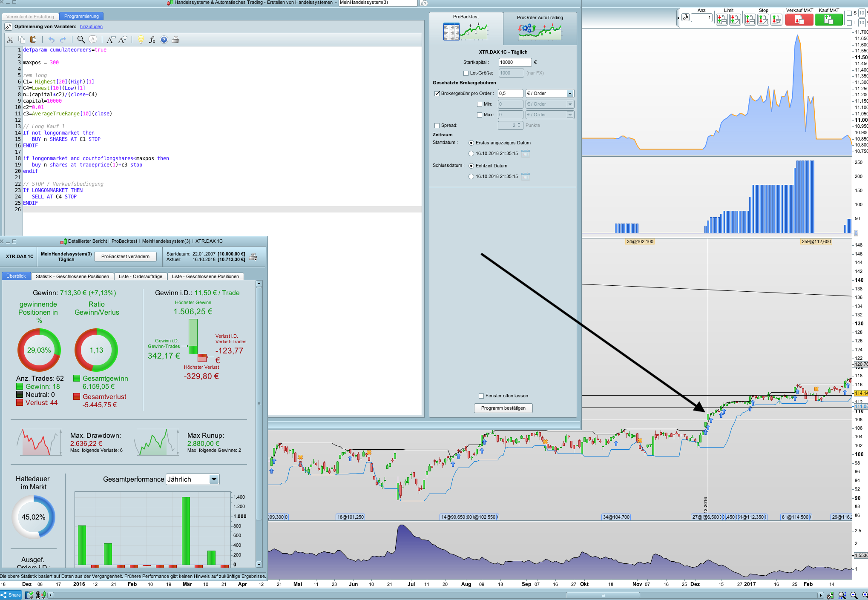Screen dimensions: 868x600
Task: Open Liste - Orderaufträge tab
Action: (140, 276)
